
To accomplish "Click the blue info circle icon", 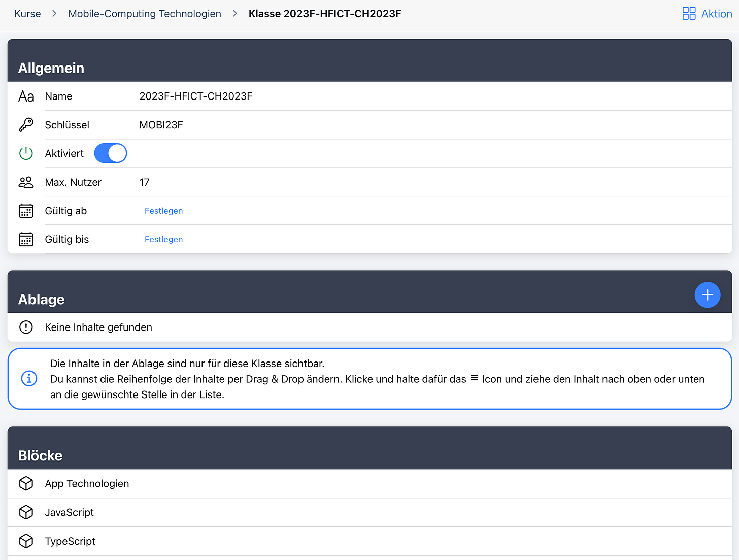I will [29, 379].
